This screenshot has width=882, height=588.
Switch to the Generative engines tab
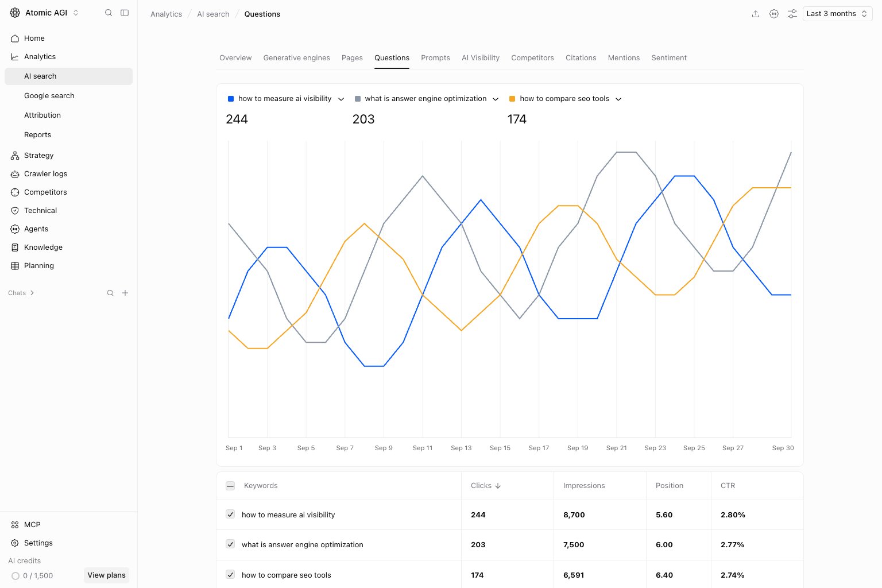[x=296, y=58]
